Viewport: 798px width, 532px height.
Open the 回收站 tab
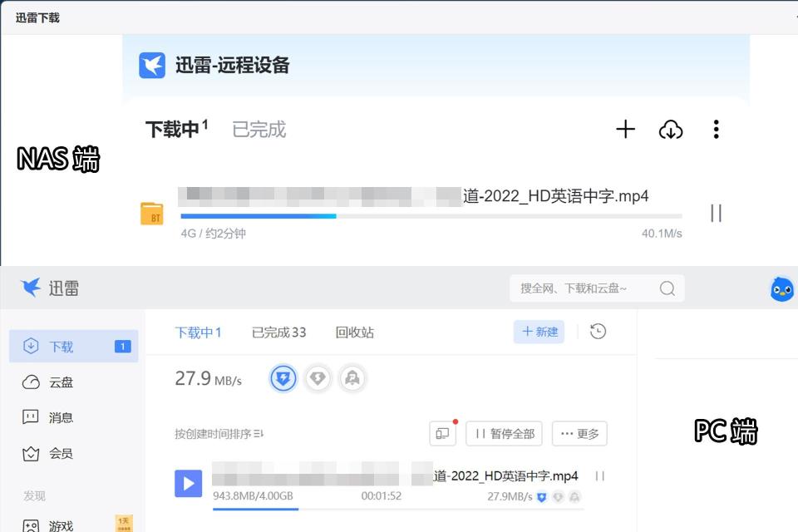click(355, 332)
